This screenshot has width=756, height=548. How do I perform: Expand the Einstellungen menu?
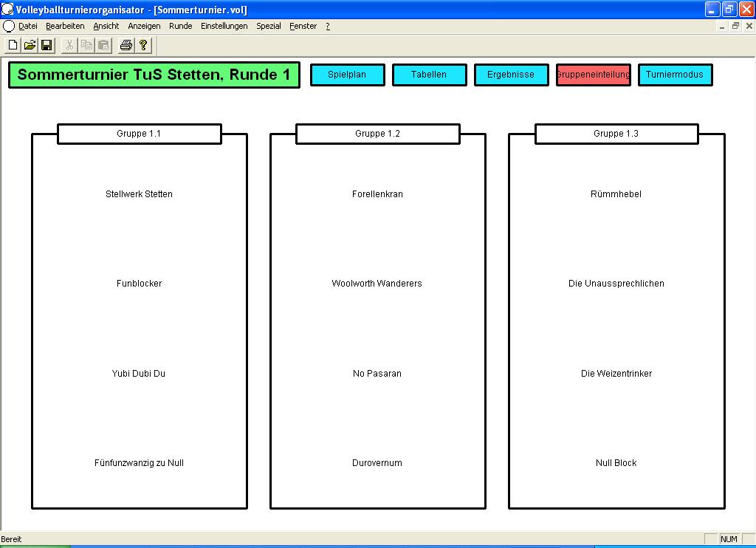click(x=224, y=26)
